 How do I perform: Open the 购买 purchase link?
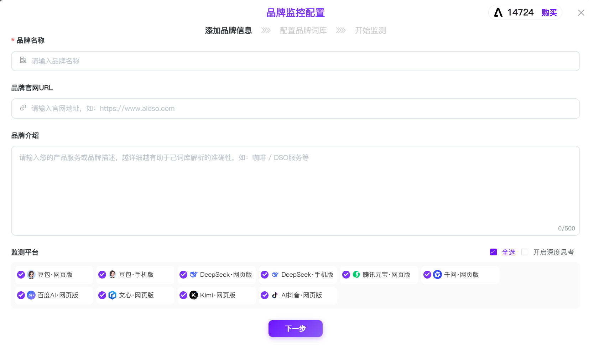549,13
